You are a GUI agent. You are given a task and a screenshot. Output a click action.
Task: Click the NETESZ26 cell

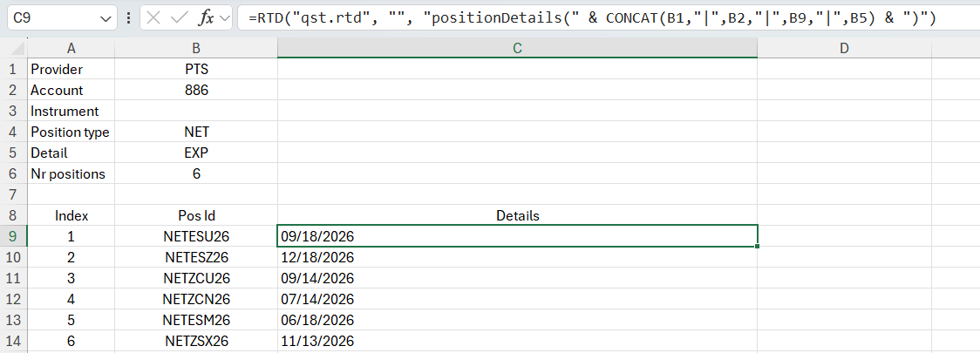point(196,257)
